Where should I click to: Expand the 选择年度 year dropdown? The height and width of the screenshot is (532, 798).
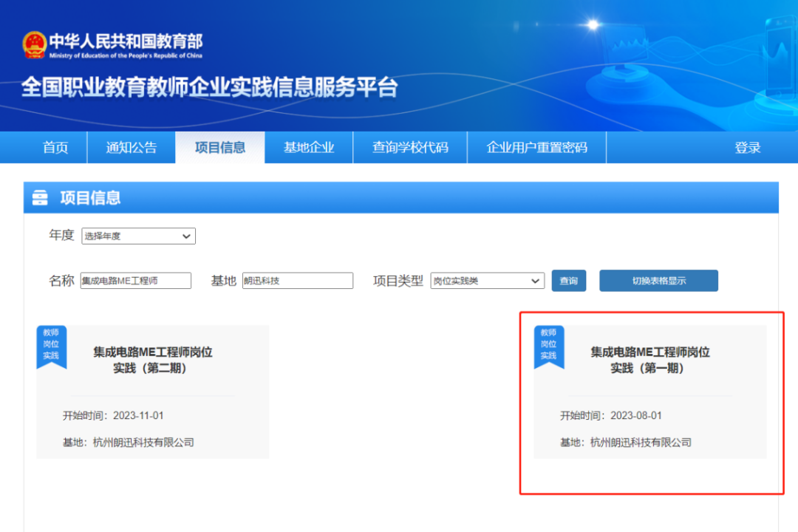point(138,236)
